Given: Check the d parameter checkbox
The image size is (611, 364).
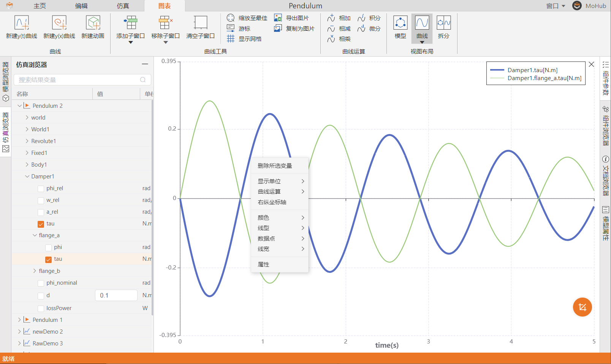Looking at the screenshot, I should (x=41, y=296).
